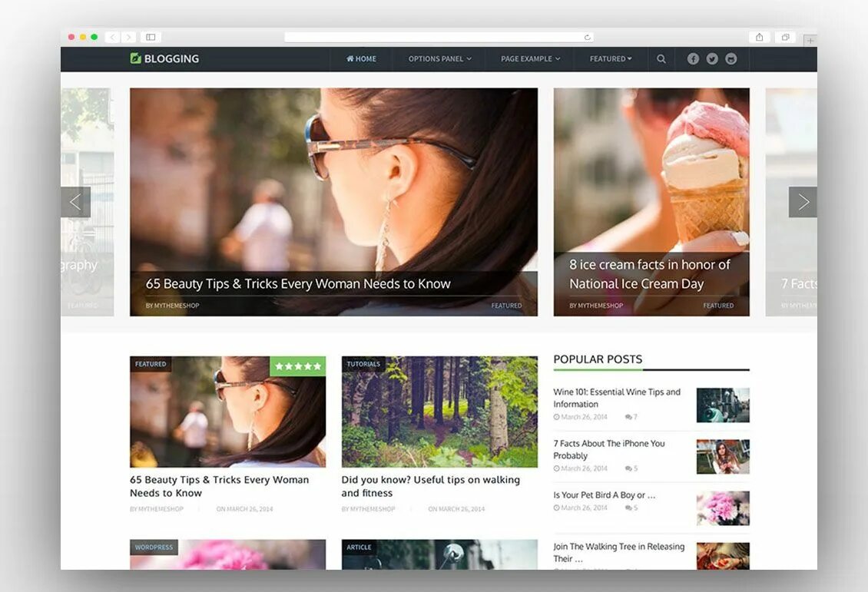Image resolution: width=868 pixels, height=592 pixels.
Task: Click 'ON MARCH 26, 2014' under beauty tips post
Action: click(244, 509)
